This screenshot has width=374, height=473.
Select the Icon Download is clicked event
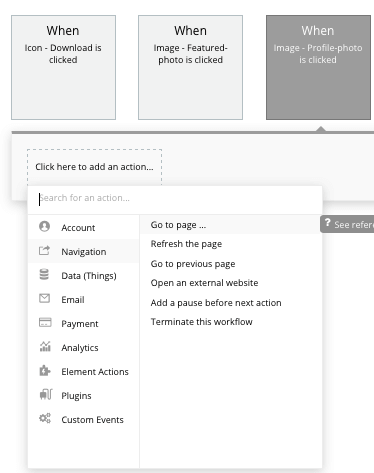63,67
